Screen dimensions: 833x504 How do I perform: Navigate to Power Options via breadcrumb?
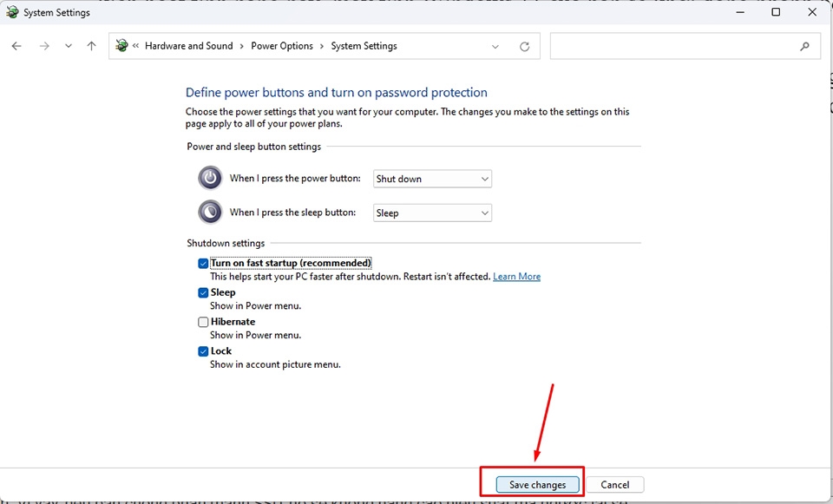(281, 45)
